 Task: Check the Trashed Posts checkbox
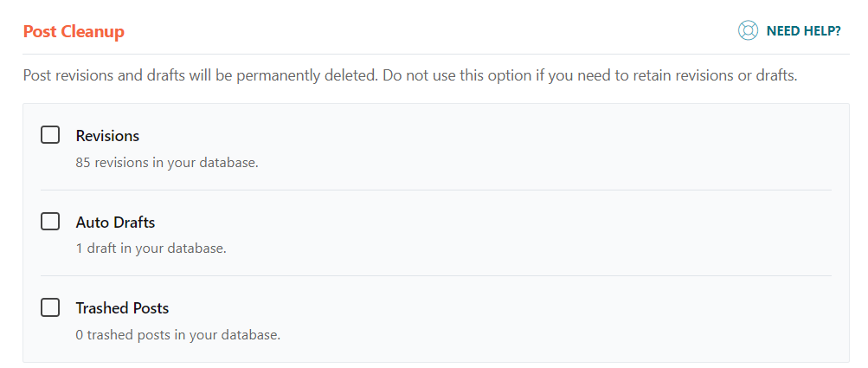click(50, 307)
